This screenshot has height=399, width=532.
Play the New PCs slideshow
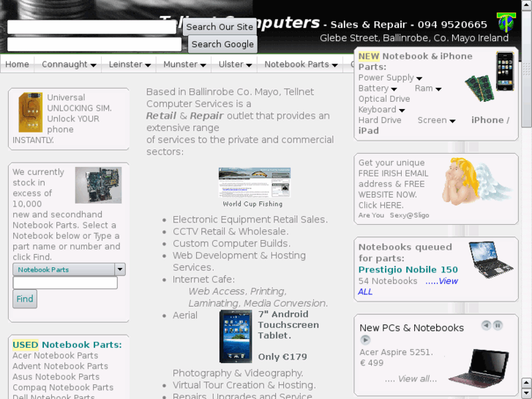[365, 340]
